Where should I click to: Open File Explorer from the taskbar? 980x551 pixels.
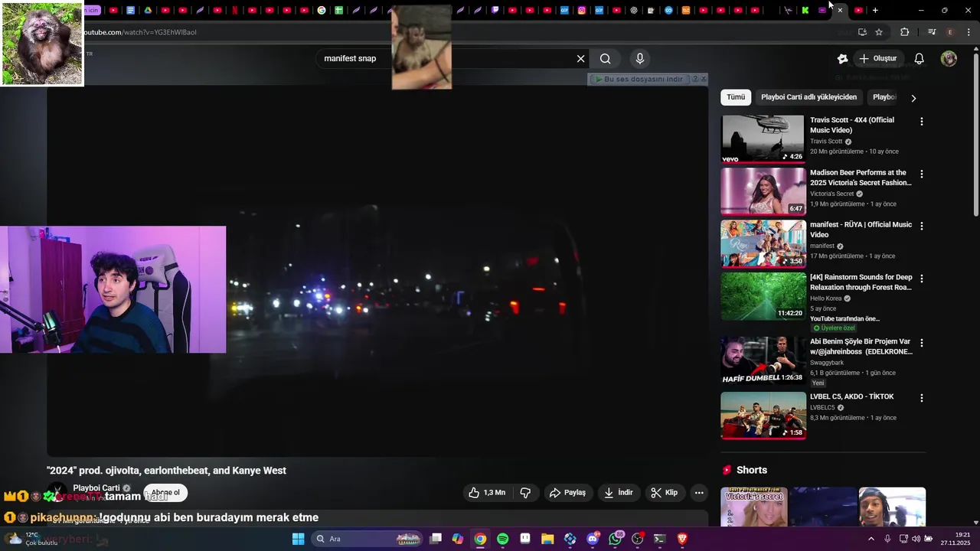click(x=547, y=539)
